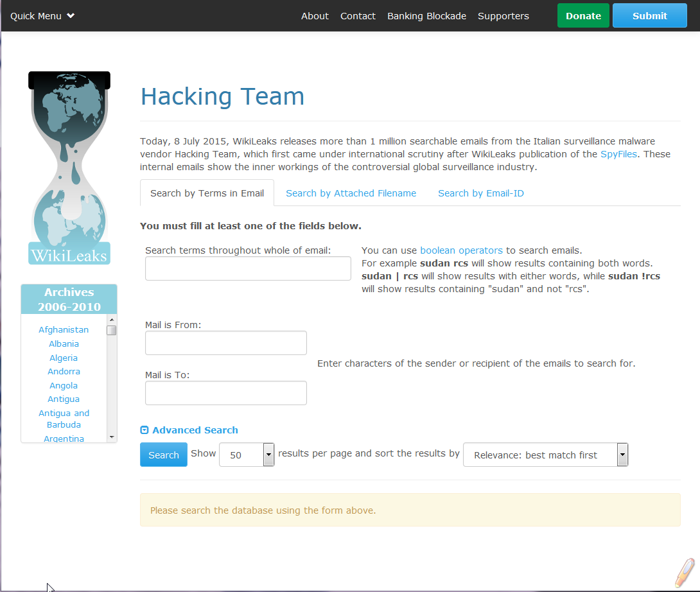Open the sort by Relevance dropdown
This screenshot has height=592, width=700.
[545, 455]
